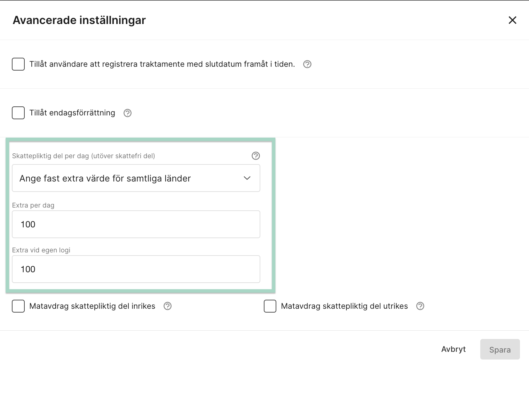This screenshot has width=529, height=420.
Task: Check Matavdrag skattepliktig del utrikes
Action: pos(270,306)
